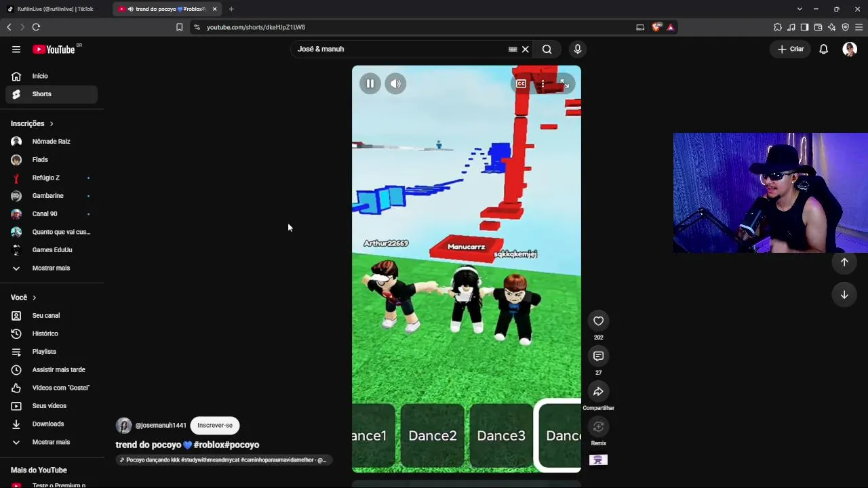Go to the next Short with down arrow
Screen dimensions: 868x488
tap(844, 294)
